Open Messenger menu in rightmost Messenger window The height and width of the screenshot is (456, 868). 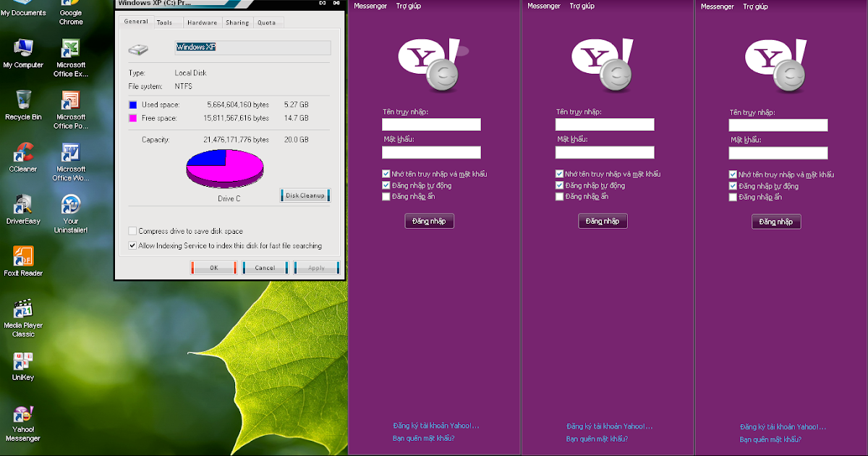click(718, 7)
